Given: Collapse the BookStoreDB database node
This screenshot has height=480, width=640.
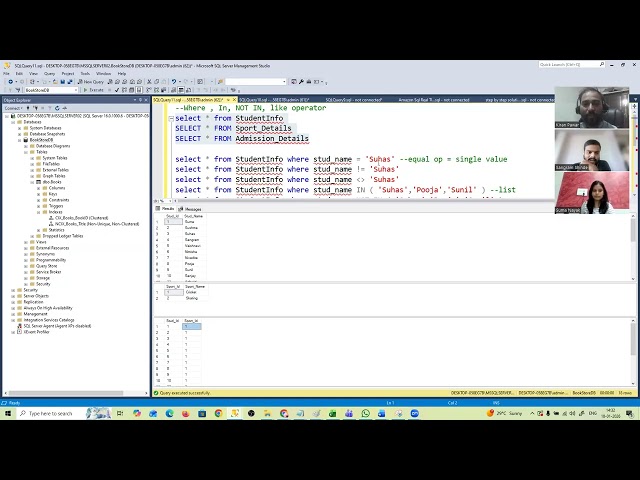Looking at the screenshot, I should (x=20, y=140).
